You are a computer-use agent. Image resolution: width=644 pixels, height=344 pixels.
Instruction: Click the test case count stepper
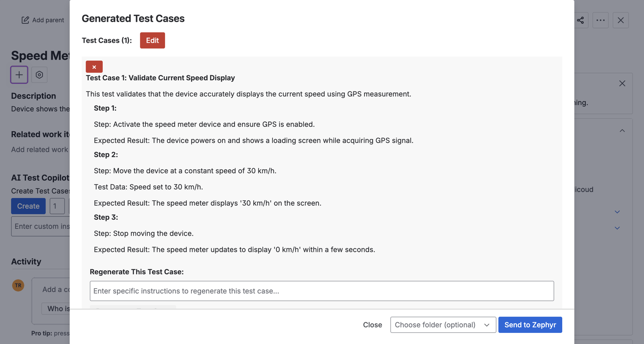(x=57, y=206)
